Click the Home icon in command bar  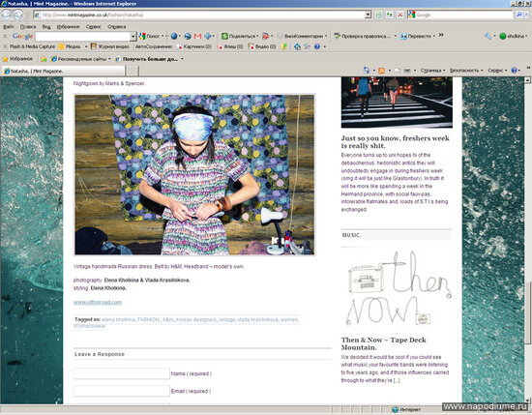367,71
